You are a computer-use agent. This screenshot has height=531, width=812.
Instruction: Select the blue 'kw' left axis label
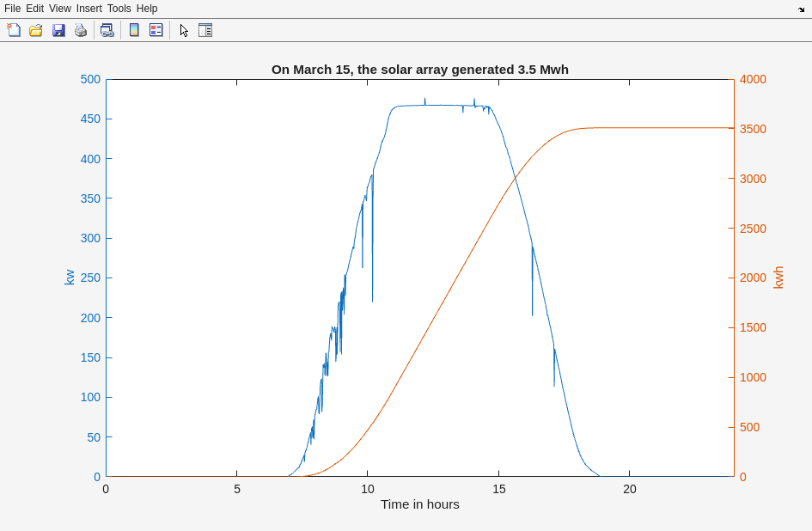point(70,278)
